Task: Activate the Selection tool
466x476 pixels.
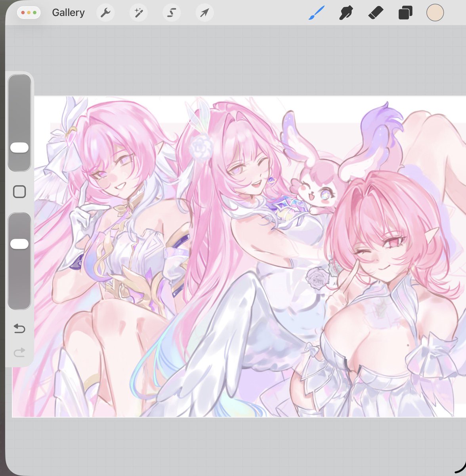Action: (x=172, y=13)
